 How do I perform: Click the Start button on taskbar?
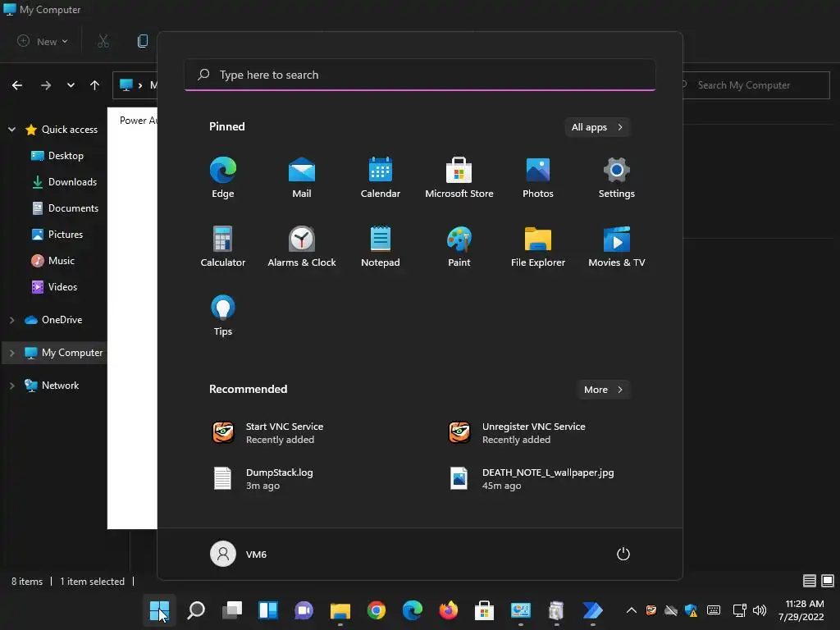pos(160,610)
